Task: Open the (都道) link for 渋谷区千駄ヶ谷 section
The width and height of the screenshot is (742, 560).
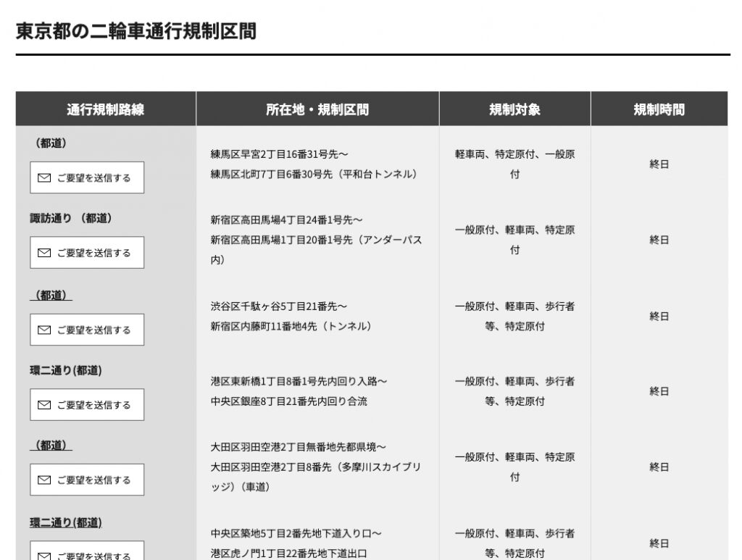Action: point(51,295)
